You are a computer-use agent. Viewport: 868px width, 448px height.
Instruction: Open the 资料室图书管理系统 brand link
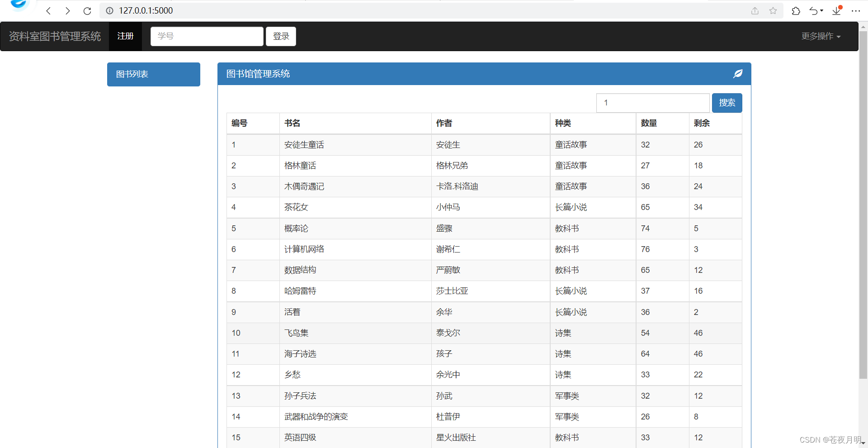55,36
